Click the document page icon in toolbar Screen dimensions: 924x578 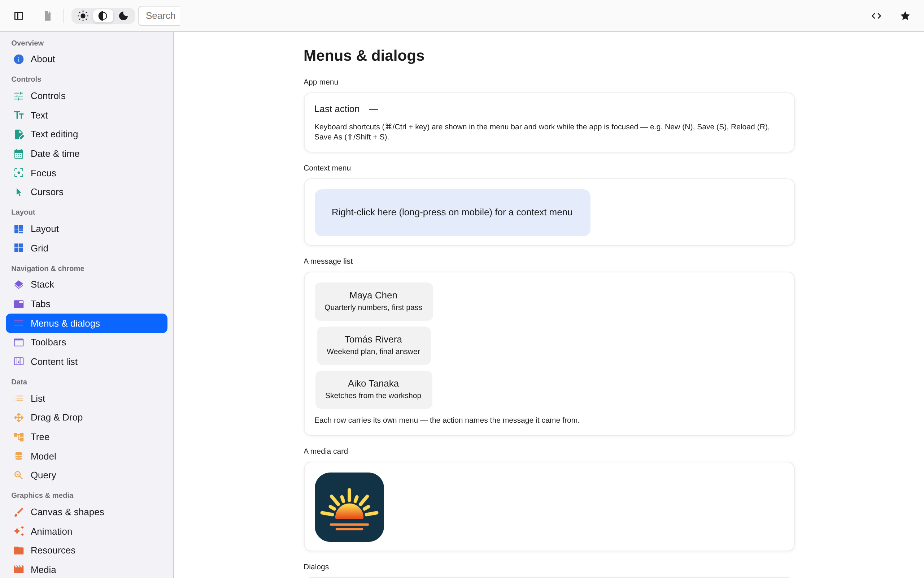[x=48, y=16]
